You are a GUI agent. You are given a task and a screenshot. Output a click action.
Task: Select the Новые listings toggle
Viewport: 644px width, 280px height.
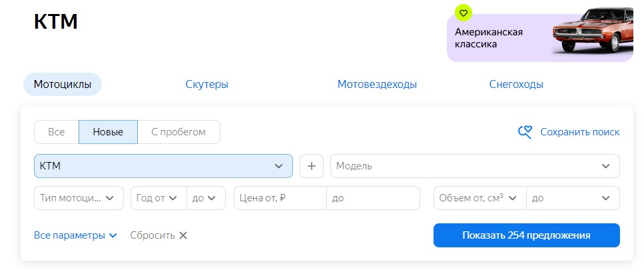pyautogui.click(x=108, y=133)
